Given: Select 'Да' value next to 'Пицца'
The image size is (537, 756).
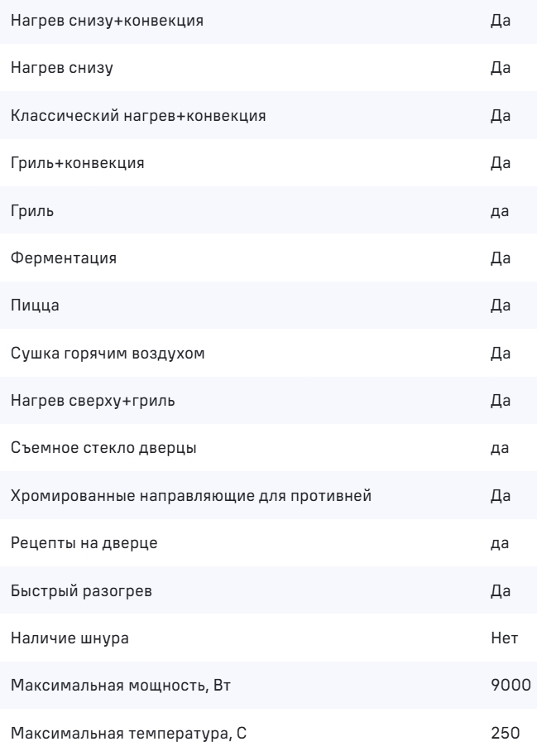Looking at the screenshot, I should tap(499, 306).
